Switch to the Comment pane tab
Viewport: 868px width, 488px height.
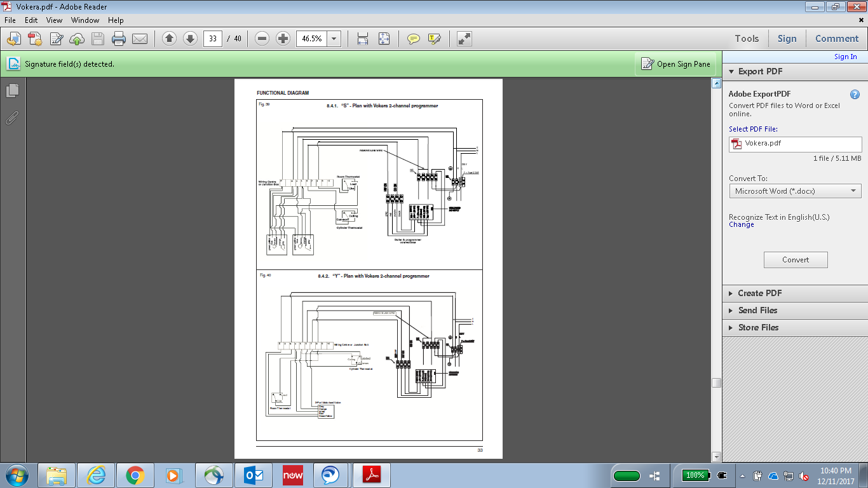[836, 39]
